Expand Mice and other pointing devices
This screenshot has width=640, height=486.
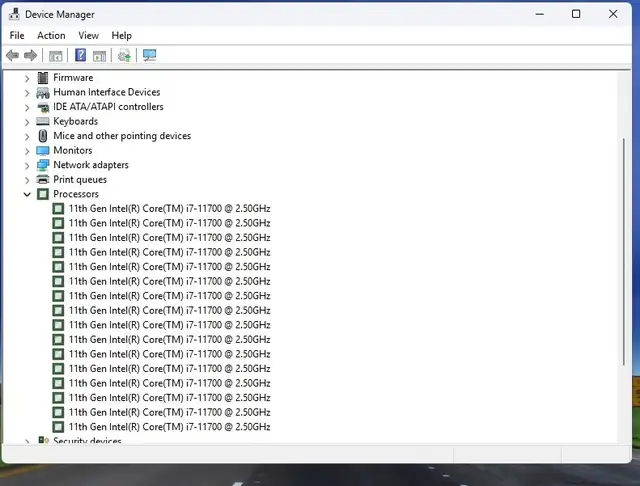pyautogui.click(x=27, y=137)
